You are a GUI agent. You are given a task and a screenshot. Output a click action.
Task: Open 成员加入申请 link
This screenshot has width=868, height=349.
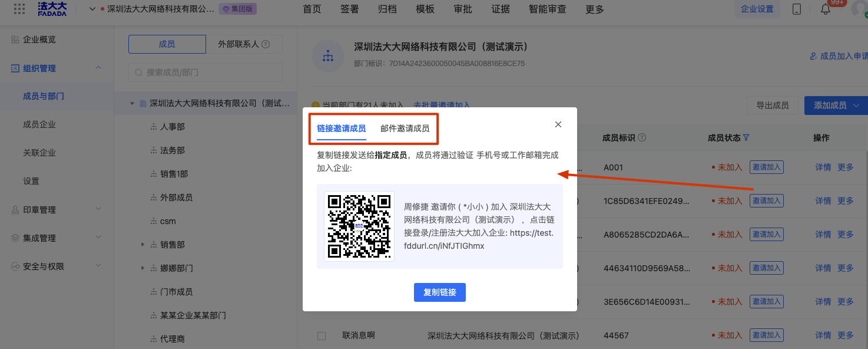coord(839,56)
